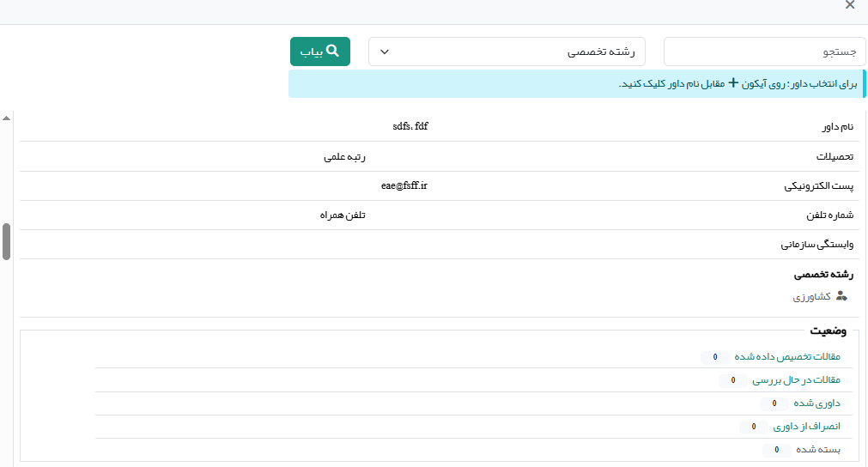Open the مقالات در حال بررسی link
This screenshot has width=868, height=467.
pos(797,380)
